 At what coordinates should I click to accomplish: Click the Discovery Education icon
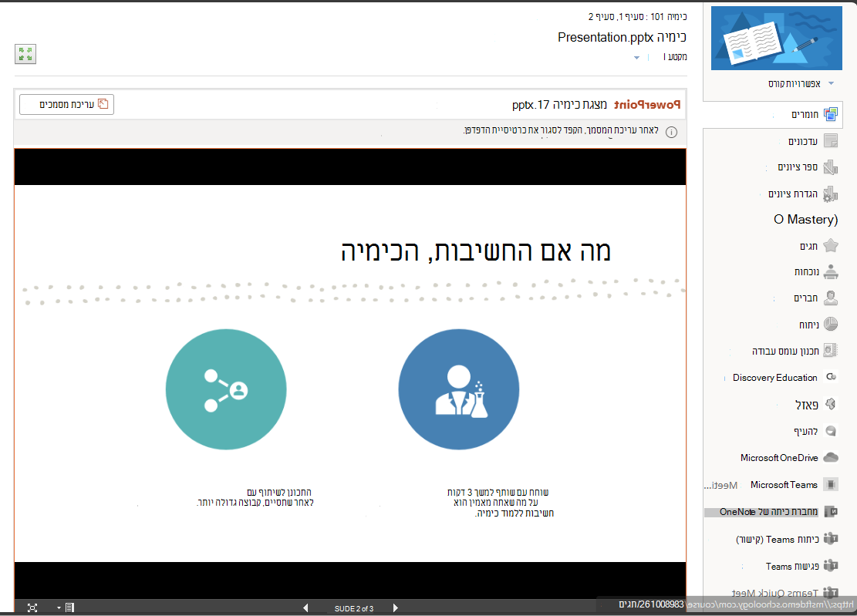tap(831, 377)
